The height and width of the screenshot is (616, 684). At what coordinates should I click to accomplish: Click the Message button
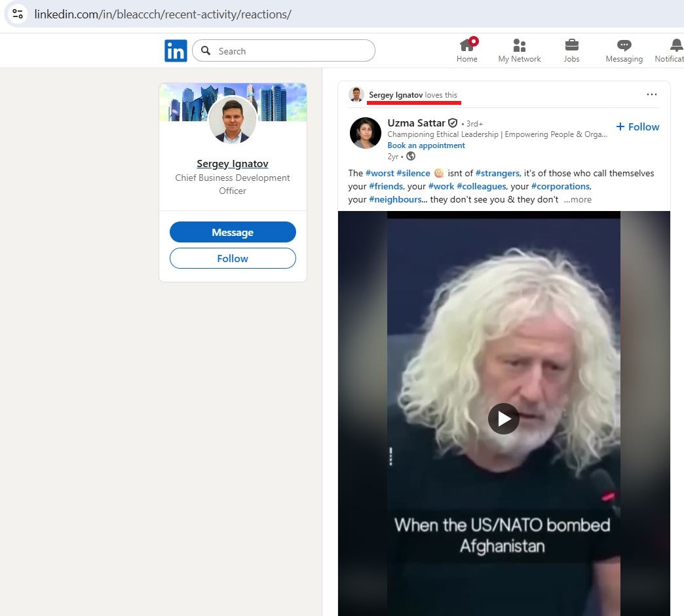click(x=233, y=232)
